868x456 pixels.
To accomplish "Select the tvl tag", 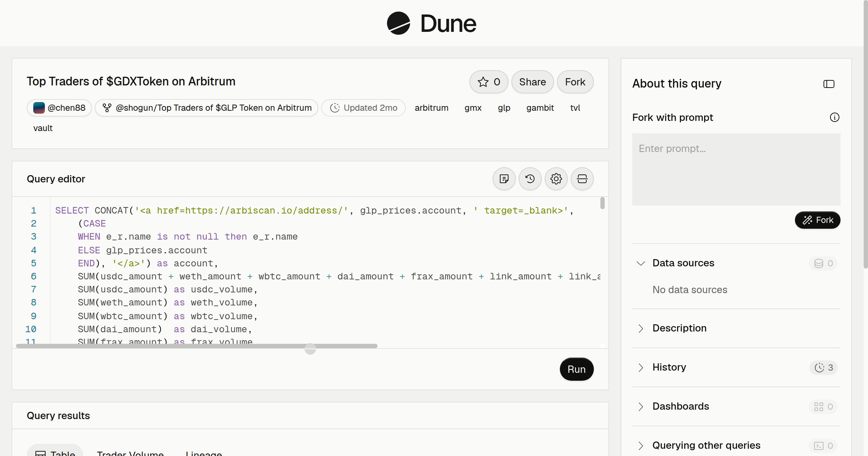I will (x=575, y=108).
